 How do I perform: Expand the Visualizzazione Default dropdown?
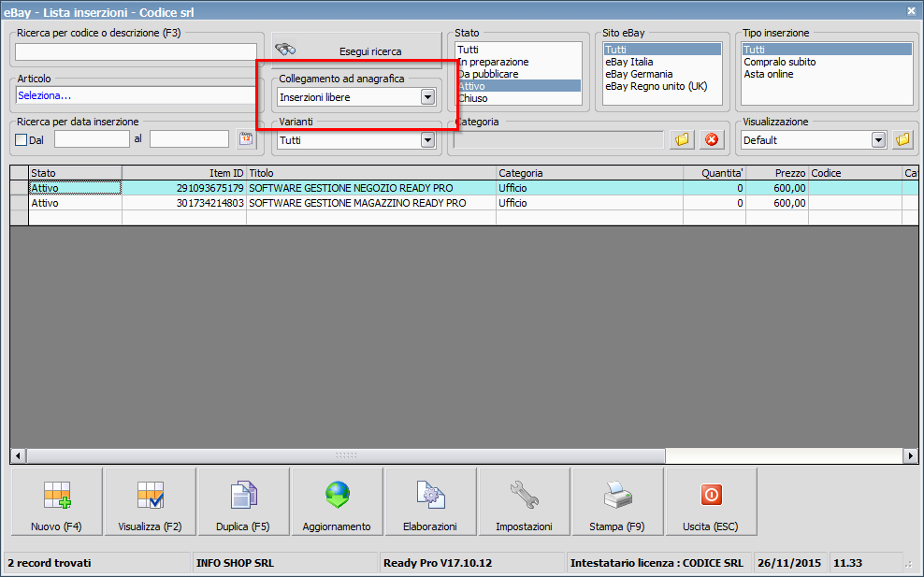pyautogui.click(x=878, y=140)
